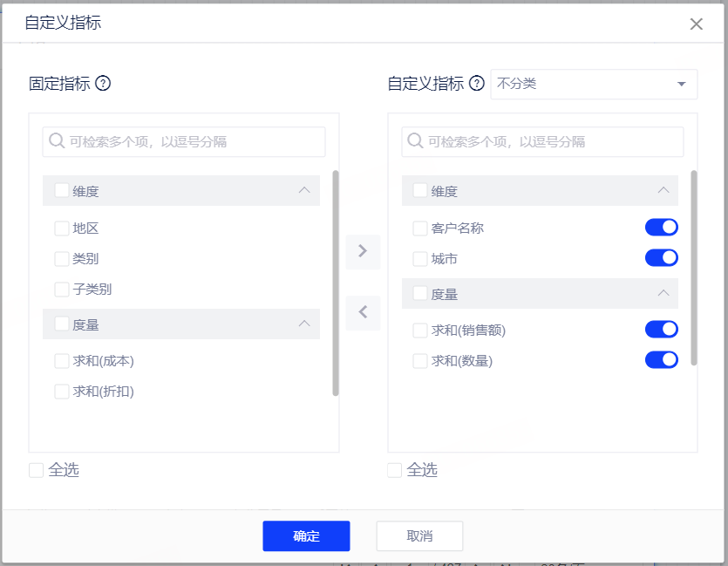Screen dimensions: 728x566
Task: Click help icon next to 固定指标
Action: click(103, 84)
